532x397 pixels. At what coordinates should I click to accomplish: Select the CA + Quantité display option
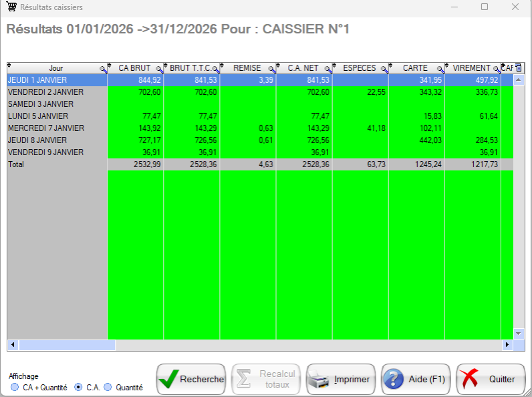click(15, 387)
